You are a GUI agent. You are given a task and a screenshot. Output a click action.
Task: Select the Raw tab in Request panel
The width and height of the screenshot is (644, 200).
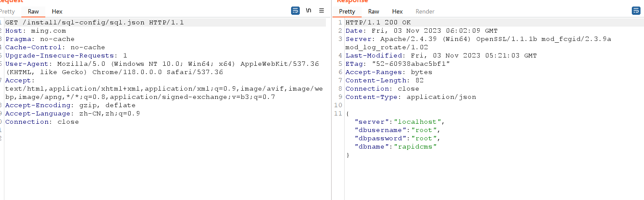[x=33, y=12]
